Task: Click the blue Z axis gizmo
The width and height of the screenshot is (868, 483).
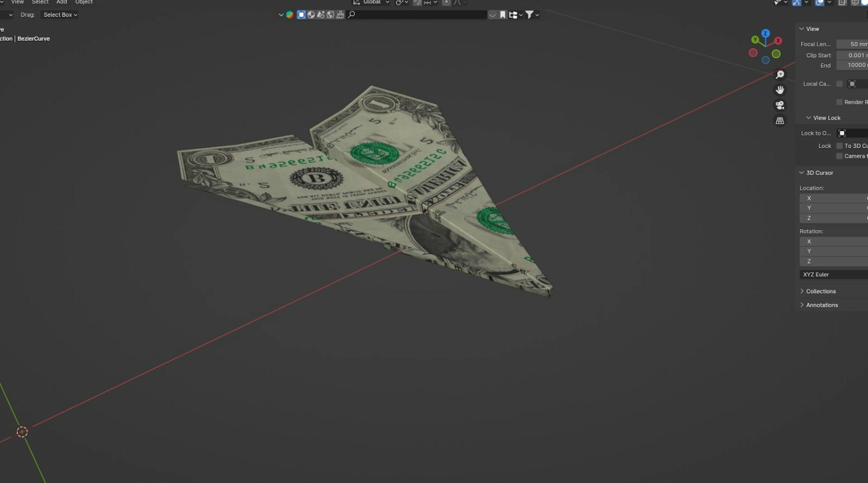Action: (765, 33)
